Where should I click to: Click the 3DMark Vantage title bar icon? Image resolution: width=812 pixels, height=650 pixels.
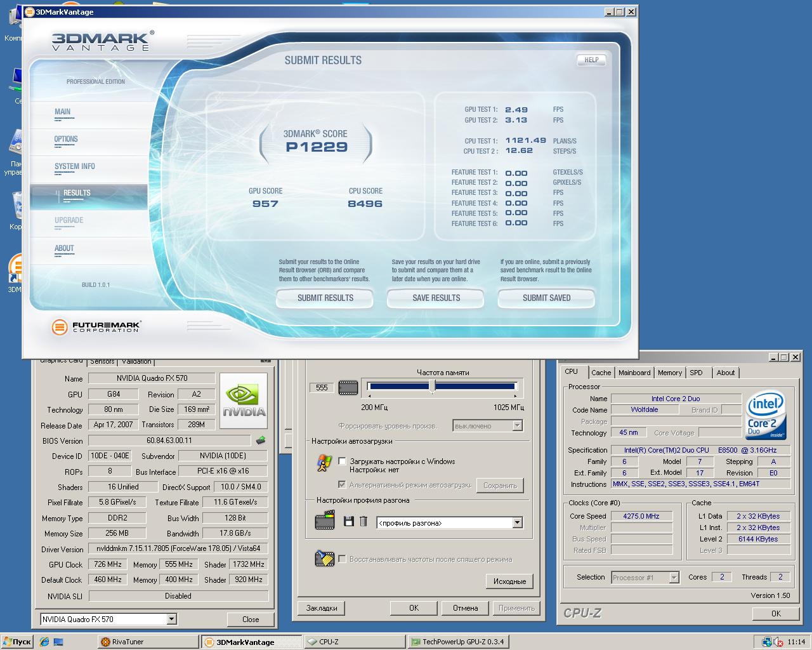pos(29,11)
